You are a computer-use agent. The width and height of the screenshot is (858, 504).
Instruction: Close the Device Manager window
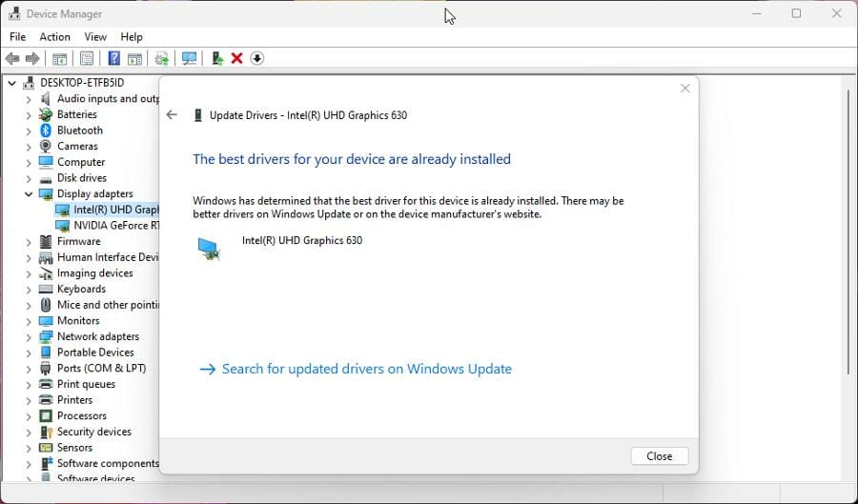[x=837, y=13]
